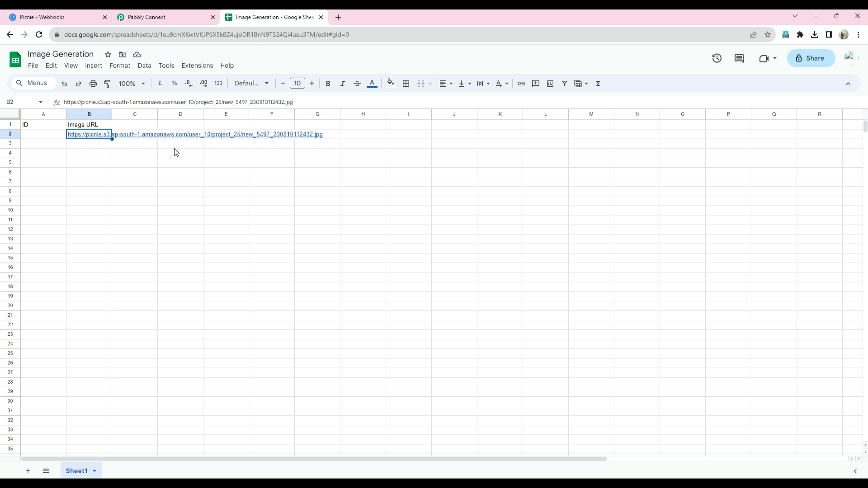Click the Share button
The image size is (868, 488).
pyautogui.click(x=811, y=58)
